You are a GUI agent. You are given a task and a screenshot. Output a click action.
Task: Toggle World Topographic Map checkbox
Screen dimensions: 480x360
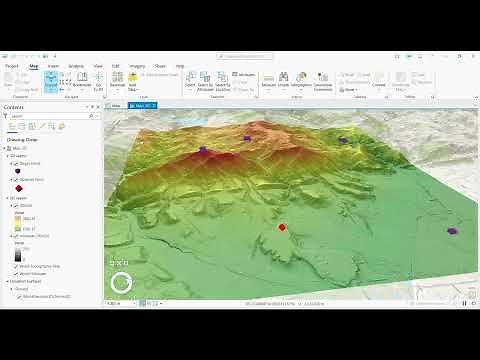click(x=16, y=266)
